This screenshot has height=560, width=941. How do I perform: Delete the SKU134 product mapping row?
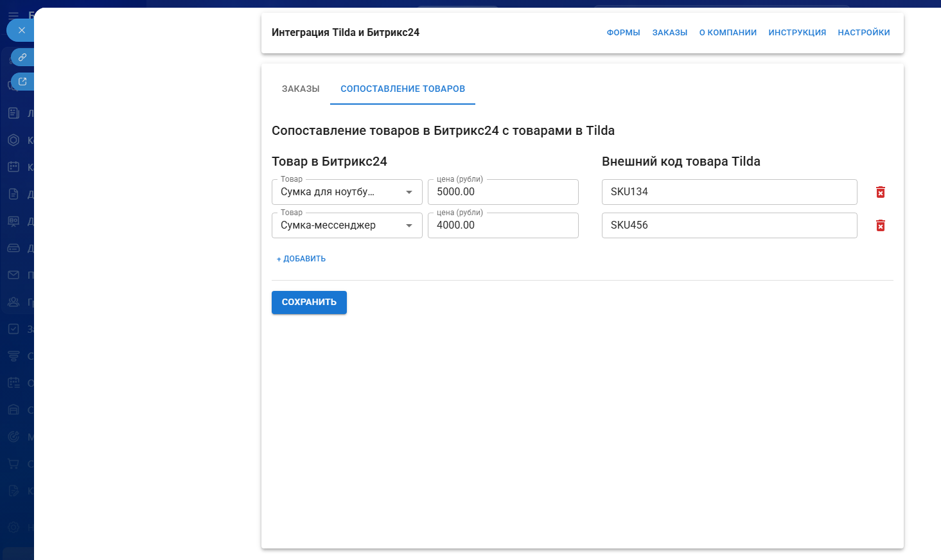tap(880, 192)
